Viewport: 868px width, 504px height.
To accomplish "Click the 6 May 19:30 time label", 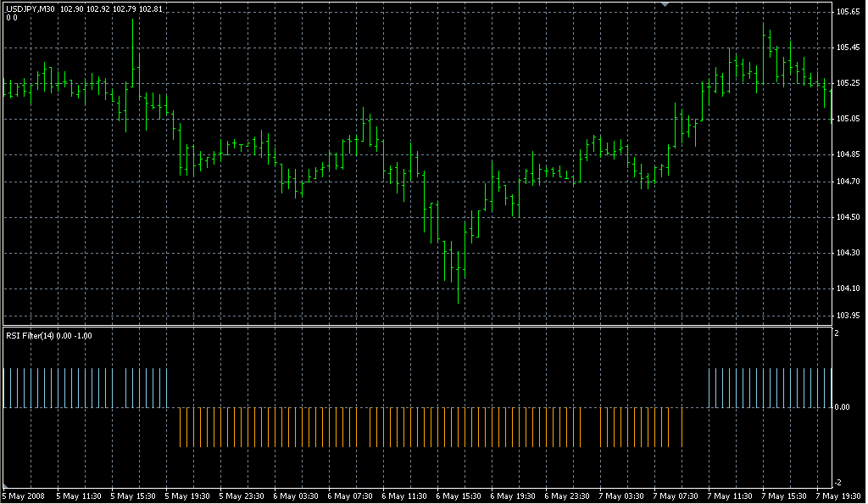I will tap(513, 496).
